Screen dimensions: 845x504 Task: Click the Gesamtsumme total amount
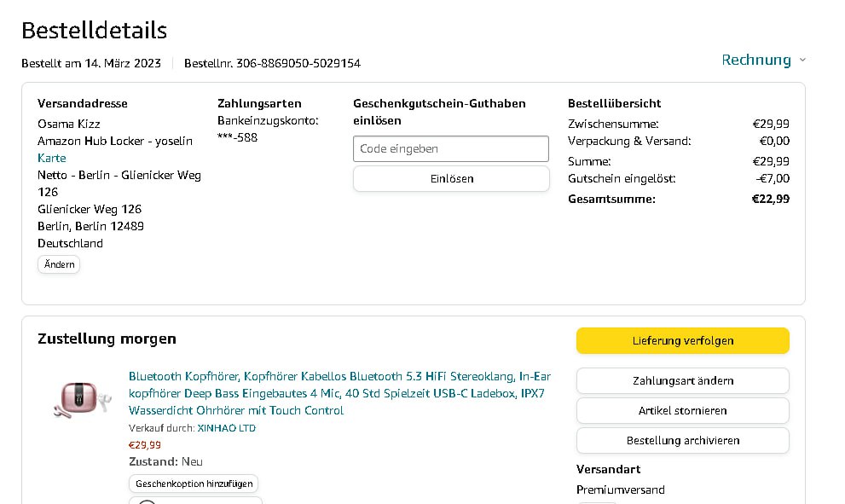[x=770, y=199]
